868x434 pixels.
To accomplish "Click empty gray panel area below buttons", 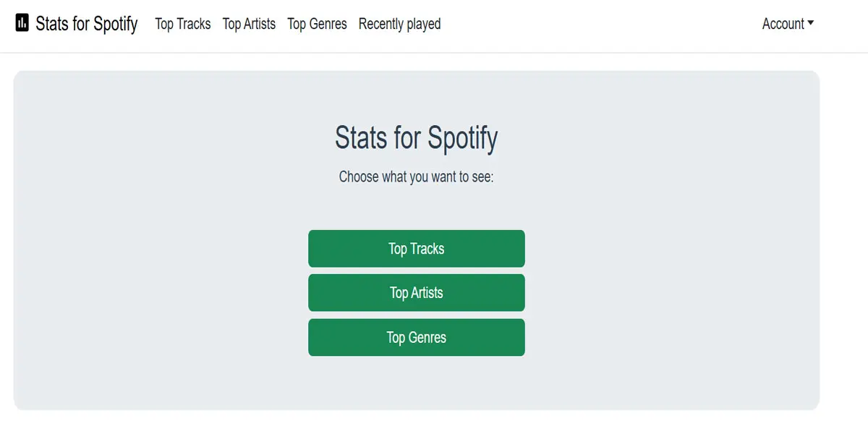I will point(416,383).
